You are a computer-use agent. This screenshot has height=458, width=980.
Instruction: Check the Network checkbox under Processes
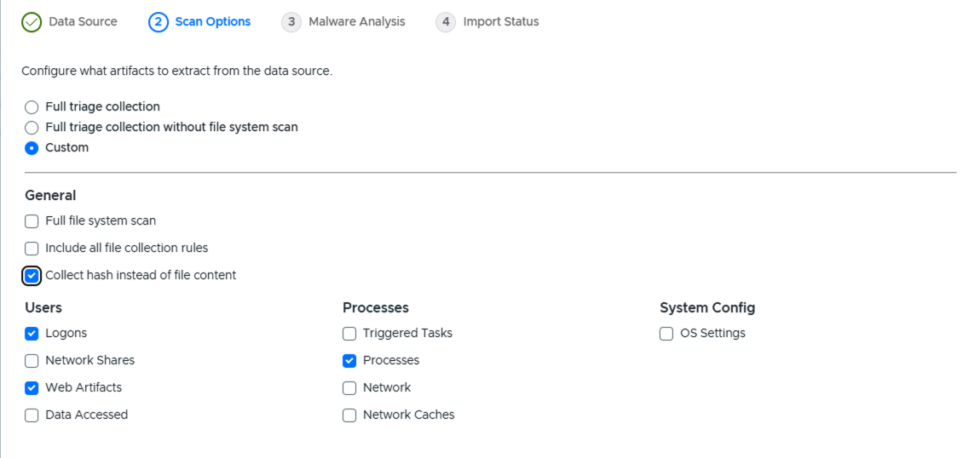pos(349,388)
